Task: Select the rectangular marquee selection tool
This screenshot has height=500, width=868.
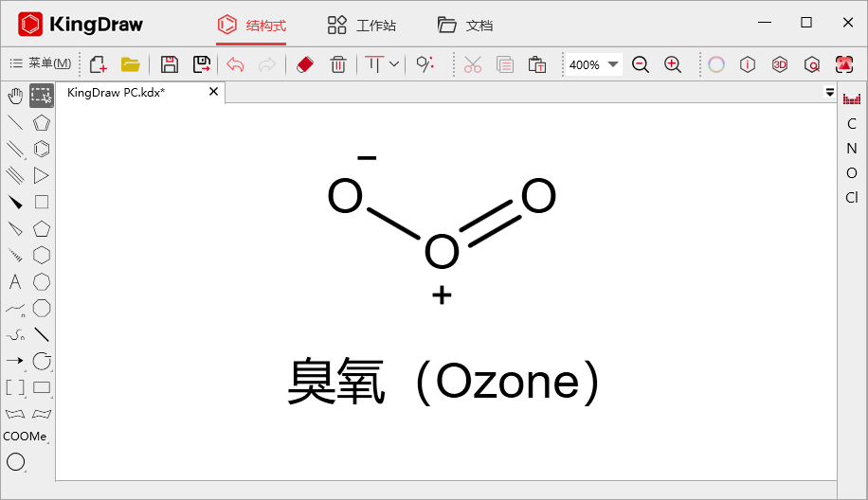Action: [42, 96]
